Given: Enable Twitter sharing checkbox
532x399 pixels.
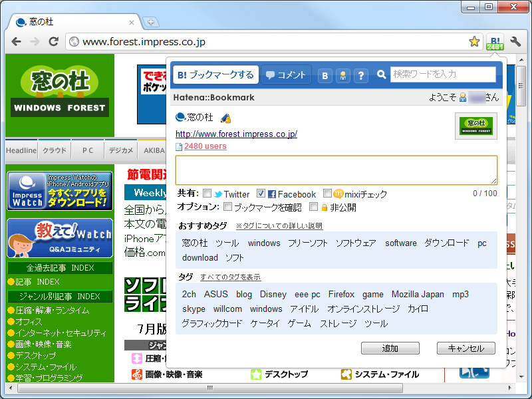Looking at the screenshot, I should click(207, 194).
